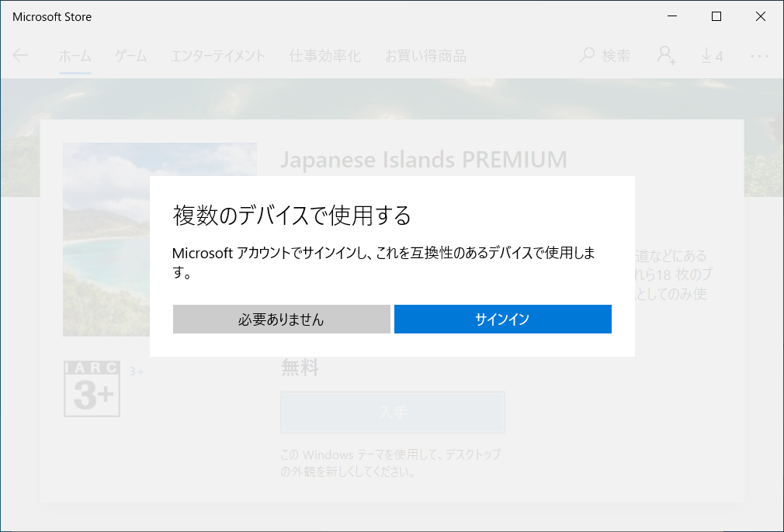Screen dimensions: 784x532
Task: Choose 必要ありません to decline sign-in
Action: pyautogui.click(x=282, y=319)
